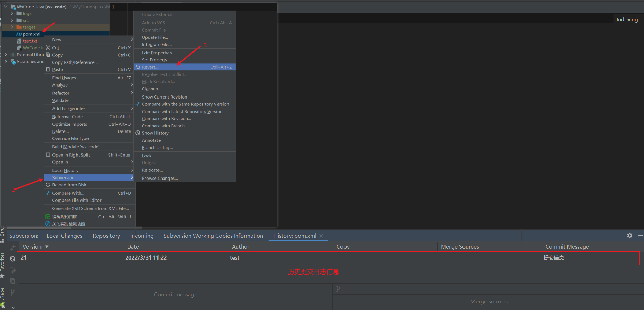The width and height of the screenshot is (644, 310).
Task: Click the Scratches and Consoles icon
Action: click(13, 62)
